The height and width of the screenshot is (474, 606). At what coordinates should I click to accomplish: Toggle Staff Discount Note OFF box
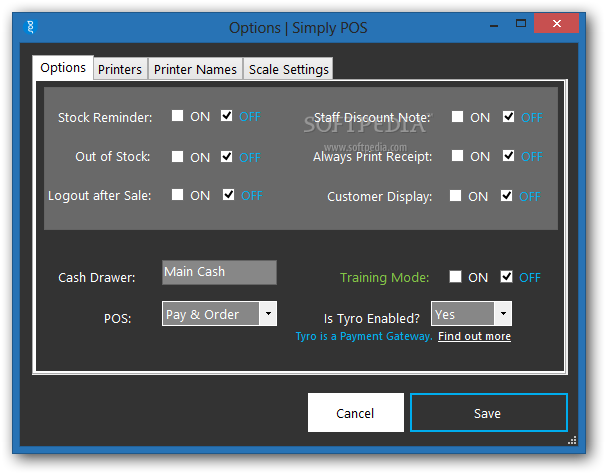[508, 116]
